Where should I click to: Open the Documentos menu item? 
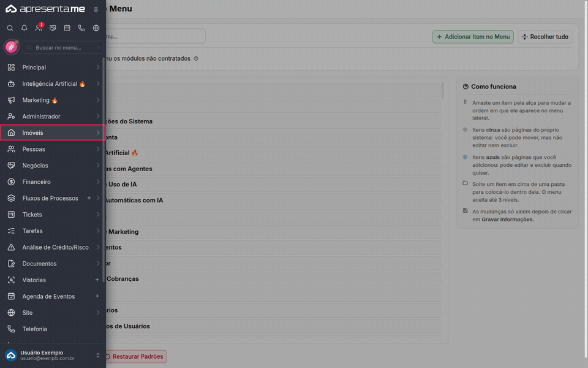point(51,264)
